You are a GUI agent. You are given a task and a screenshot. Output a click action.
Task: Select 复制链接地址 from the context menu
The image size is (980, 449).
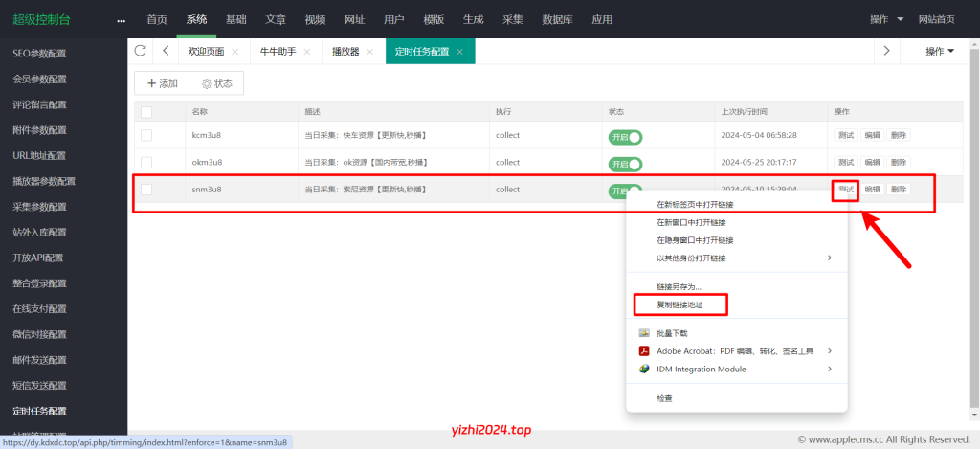pyautogui.click(x=679, y=304)
